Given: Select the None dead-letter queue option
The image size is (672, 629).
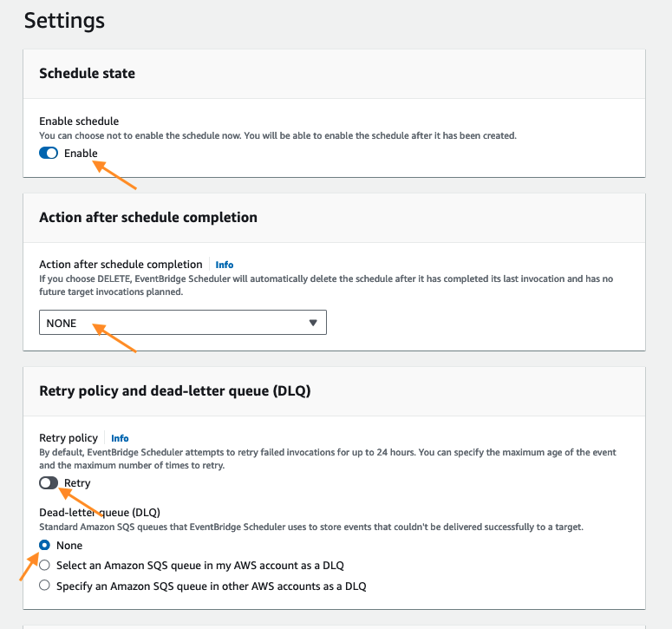Looking at the screenshot, I should click(x=44, y=546).
